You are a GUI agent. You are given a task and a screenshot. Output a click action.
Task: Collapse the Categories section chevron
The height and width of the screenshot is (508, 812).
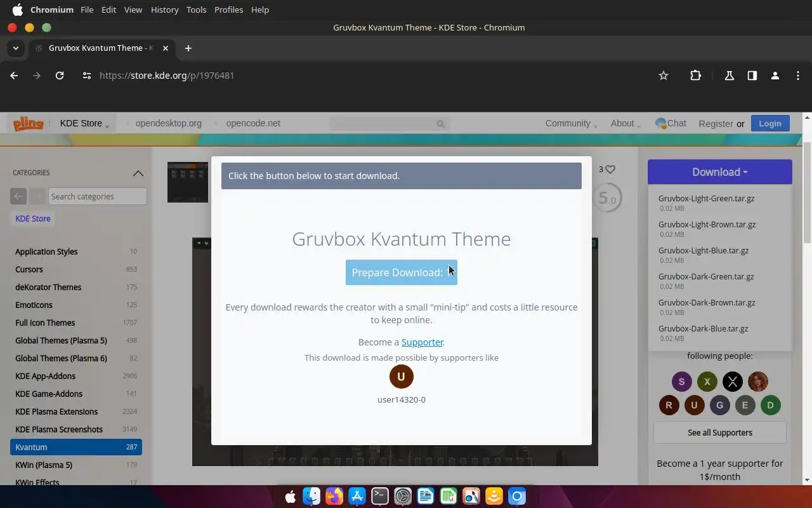coord(138,173)
